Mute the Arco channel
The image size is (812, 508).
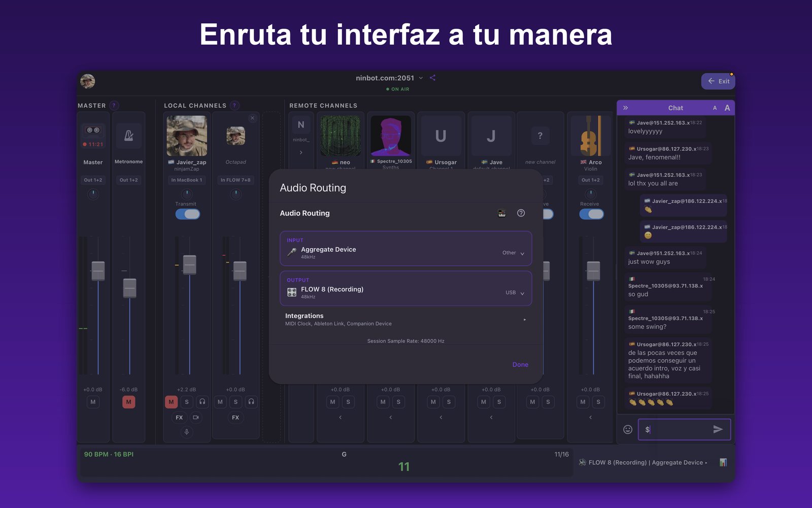[583, 402]
